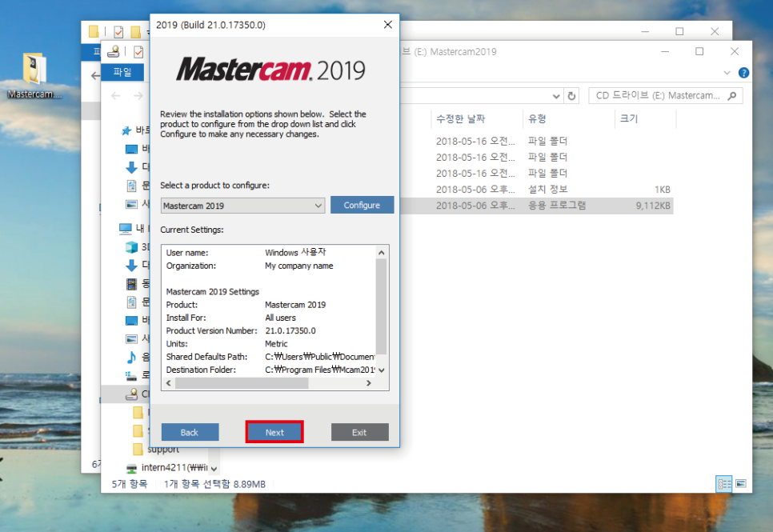
Task: Go Back in the Mastercam installer
Action: pos(190,433)
